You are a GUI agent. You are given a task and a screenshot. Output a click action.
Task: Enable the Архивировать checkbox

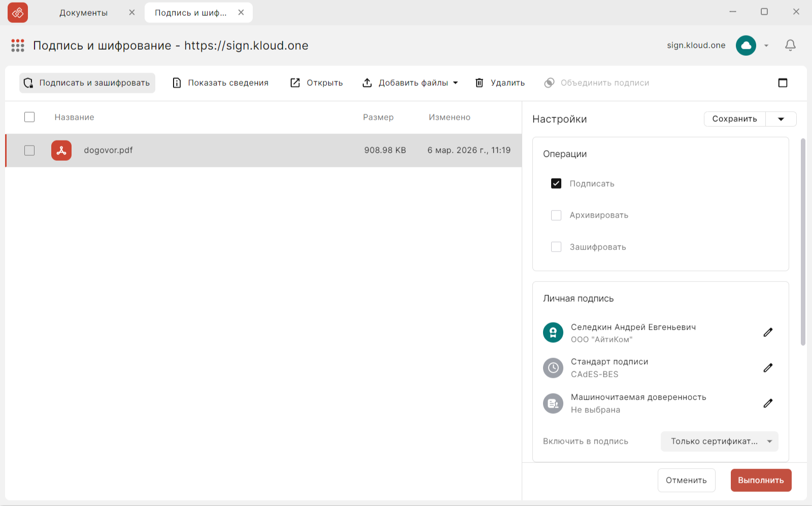click(x=556, y=215)
